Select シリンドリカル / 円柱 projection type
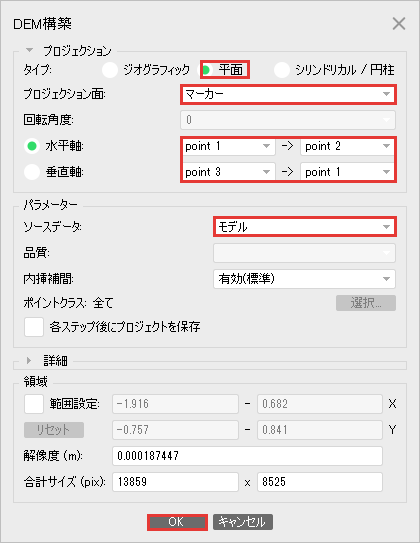The image size is (420, 543). pyautogui.click(x=282, y=70)
